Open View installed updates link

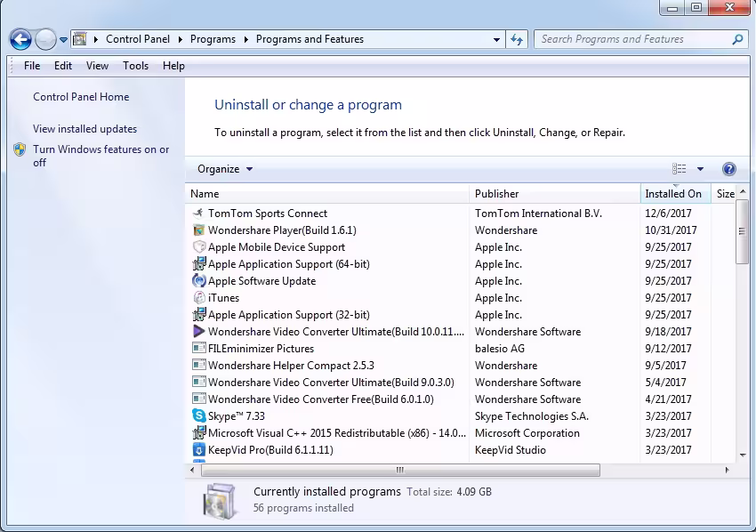pos(84,129)
